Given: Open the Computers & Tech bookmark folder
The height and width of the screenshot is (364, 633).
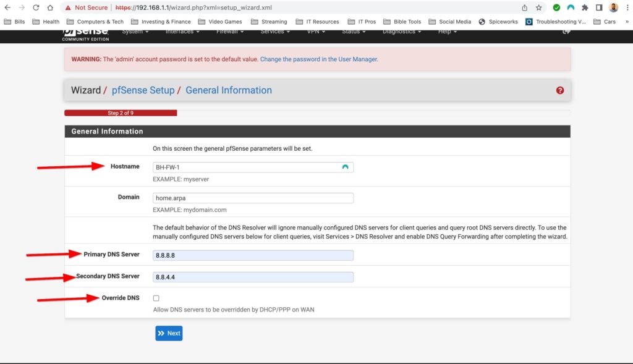Looking at the screenshot, I should click(95, 22).
